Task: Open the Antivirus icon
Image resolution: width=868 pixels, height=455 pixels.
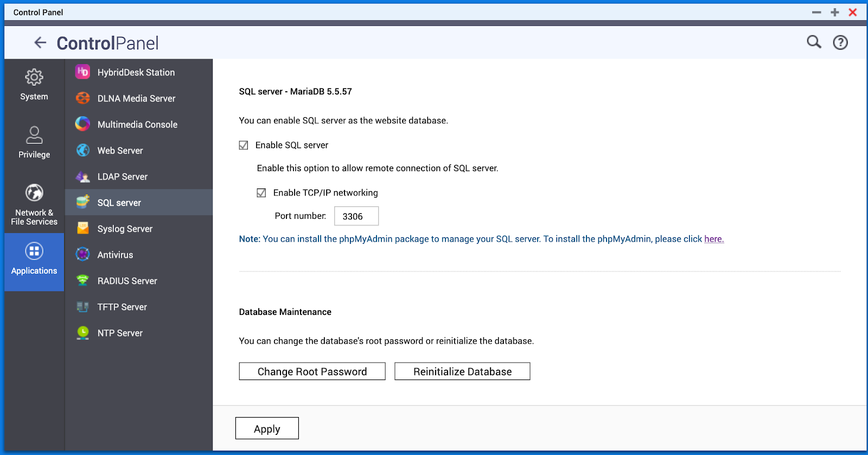Action: [82, 255]
